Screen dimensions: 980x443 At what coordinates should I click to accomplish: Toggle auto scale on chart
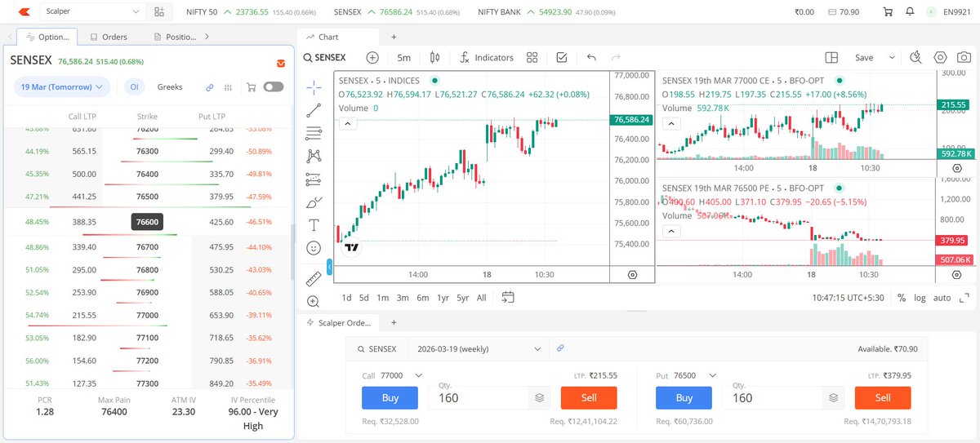click(942, 298)
